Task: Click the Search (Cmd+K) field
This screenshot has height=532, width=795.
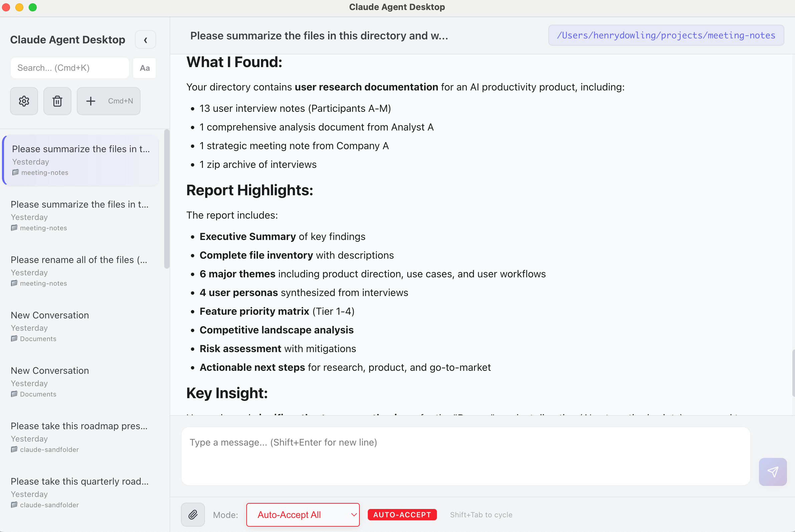Action: (69, 68)
